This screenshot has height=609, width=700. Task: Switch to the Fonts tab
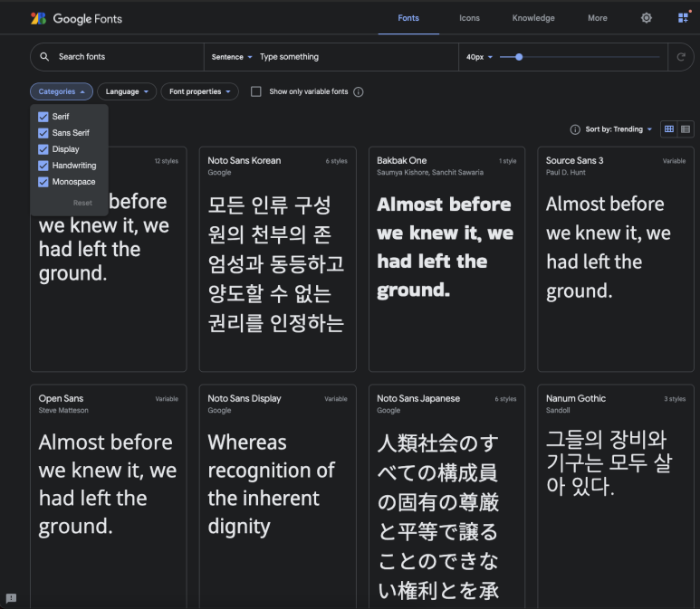click(x=408, y=18)
